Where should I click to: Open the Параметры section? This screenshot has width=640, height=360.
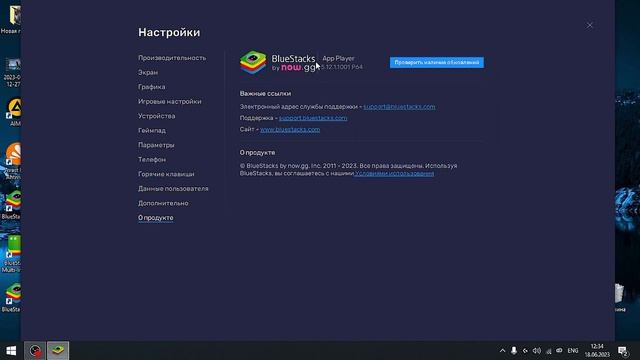156,145
